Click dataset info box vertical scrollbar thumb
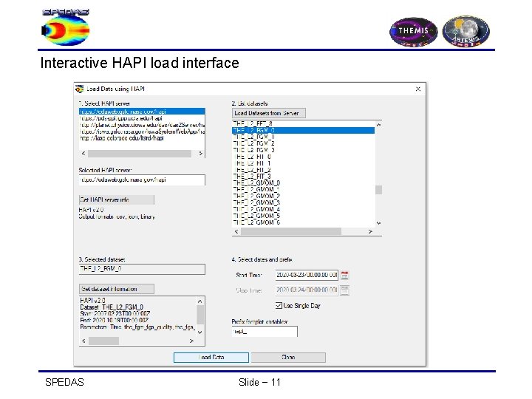This screenshot has height=399, width=532. coord(199,315)
